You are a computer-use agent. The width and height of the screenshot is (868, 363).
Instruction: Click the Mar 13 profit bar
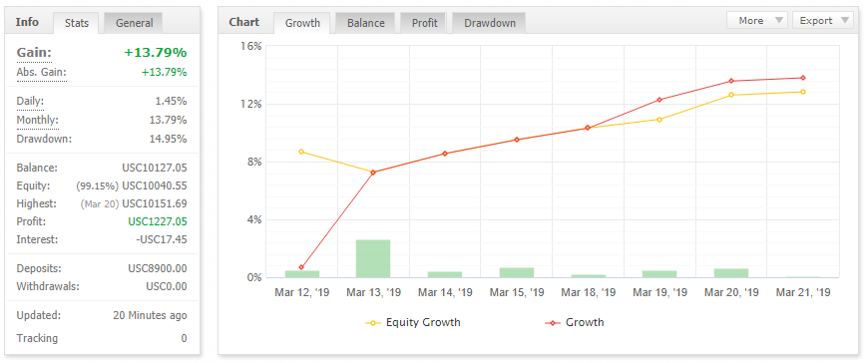(x=373, y=258)
